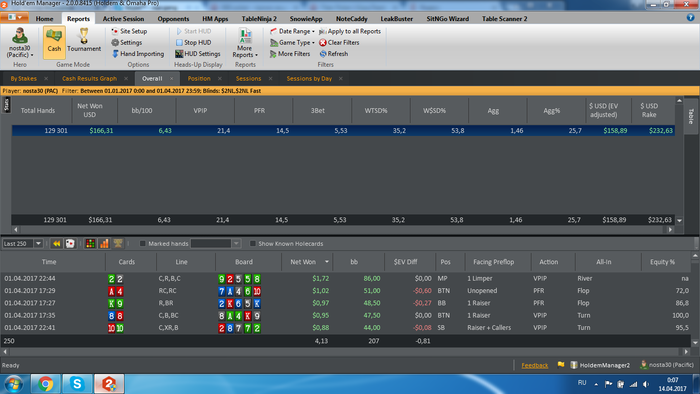
Task: Click the yellow rewind replay icon
Action: click(56, 244)
